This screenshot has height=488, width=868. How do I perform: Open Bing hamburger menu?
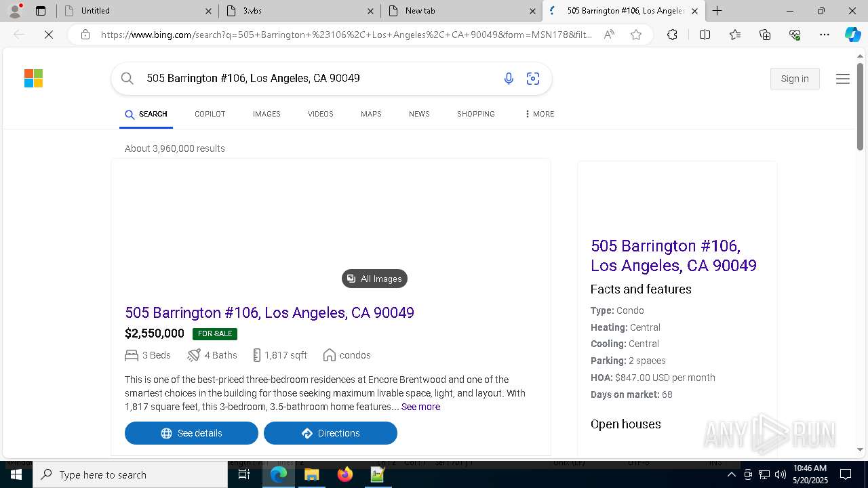tap(843, 79)
